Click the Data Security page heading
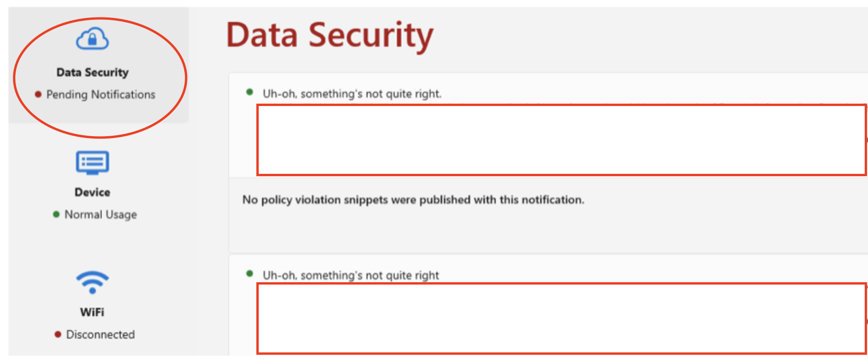 pyautogui.click(x=329, y=36)
